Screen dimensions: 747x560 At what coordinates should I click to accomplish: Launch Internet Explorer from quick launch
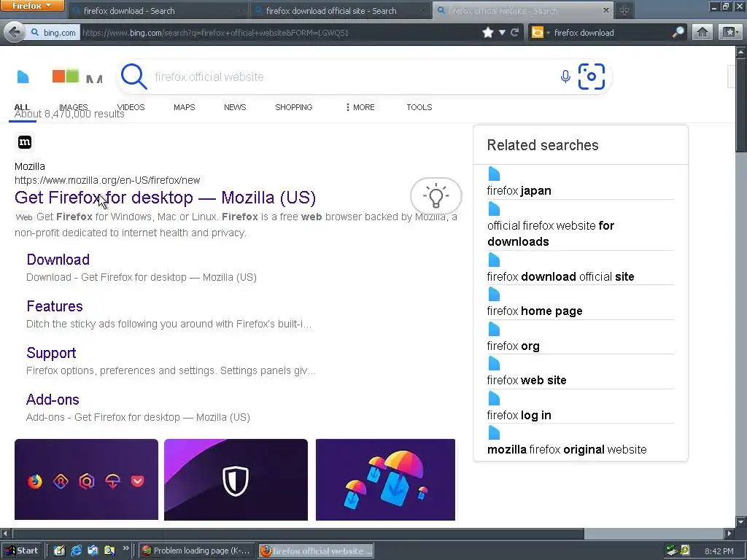coord(76,551)
